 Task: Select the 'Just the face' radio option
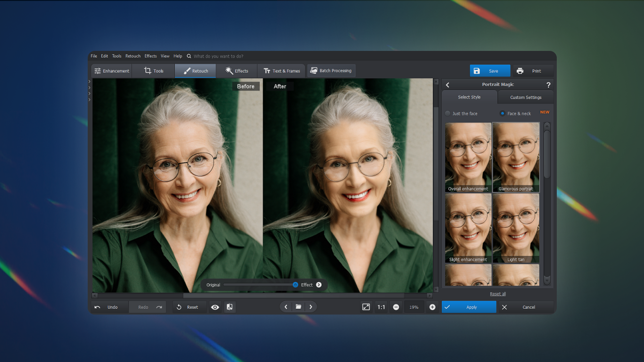tap(448, 114)
